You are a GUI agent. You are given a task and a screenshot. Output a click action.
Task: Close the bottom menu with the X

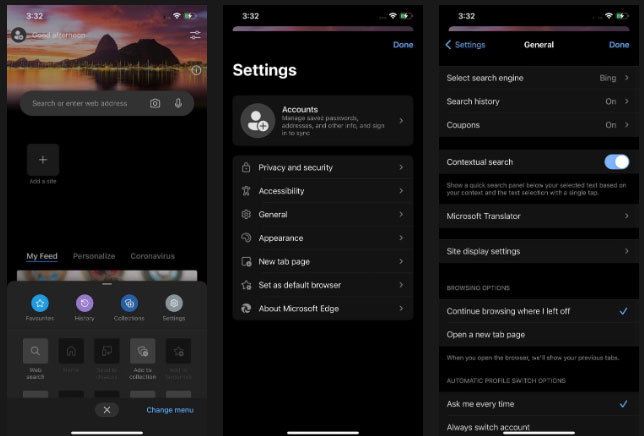pyautogui.click(x=107, y=410)
